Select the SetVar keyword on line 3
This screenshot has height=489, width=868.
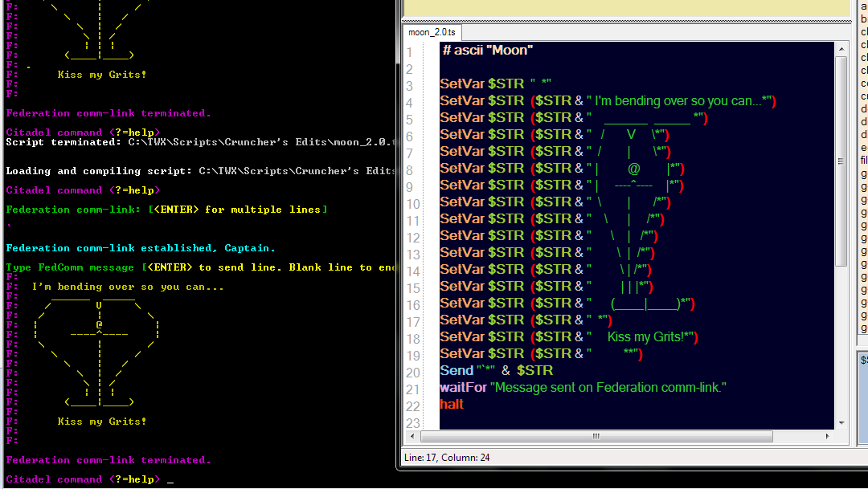462,83
